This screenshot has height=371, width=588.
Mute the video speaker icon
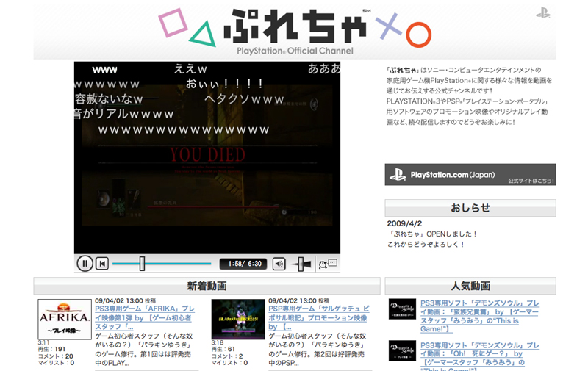point(279,264)
